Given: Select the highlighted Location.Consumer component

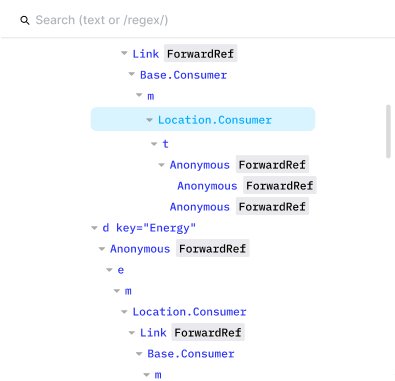Looking at the screenshot, I should pyautogui.click(x=215, y=120).
